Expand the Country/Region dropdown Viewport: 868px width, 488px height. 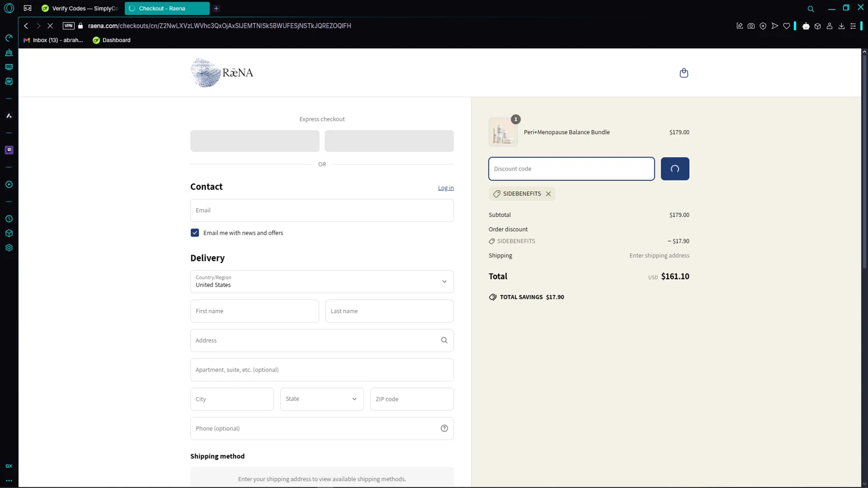322,282
